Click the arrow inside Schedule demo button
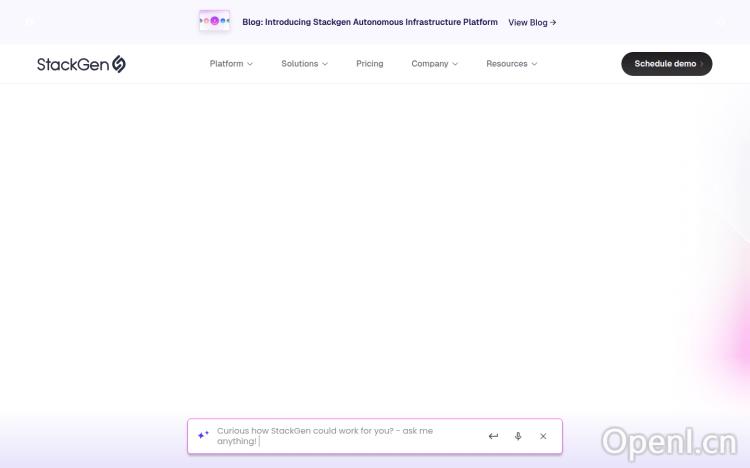The image size is (750, 468). [x=702, y=64]
